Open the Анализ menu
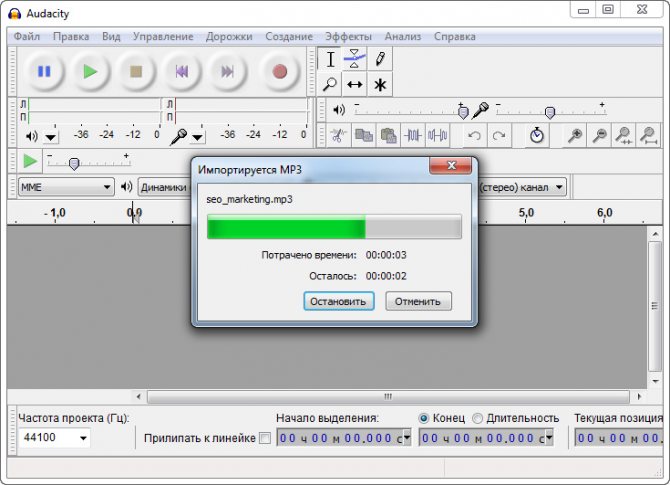670x485 pixels. tap(403, 37)
